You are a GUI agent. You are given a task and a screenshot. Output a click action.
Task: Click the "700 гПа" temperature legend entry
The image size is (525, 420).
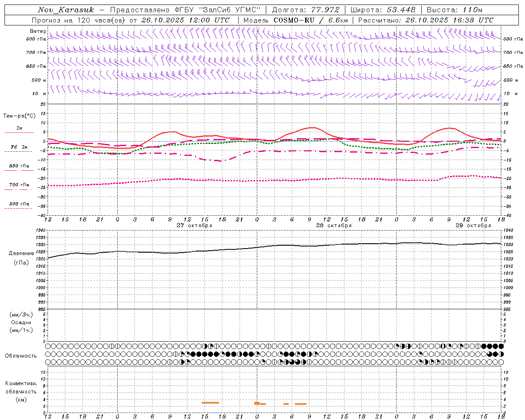(19, 185)
